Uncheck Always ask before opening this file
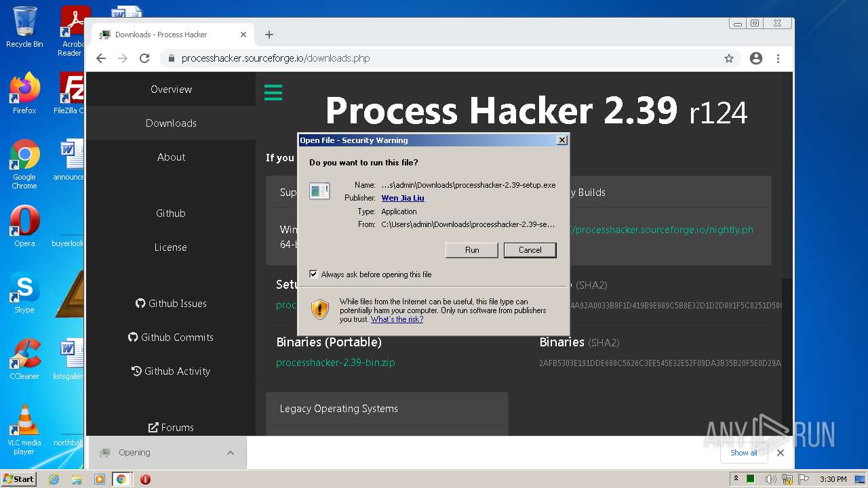The width and height of the screenshot is (868, 488). [x=313, y=274]
